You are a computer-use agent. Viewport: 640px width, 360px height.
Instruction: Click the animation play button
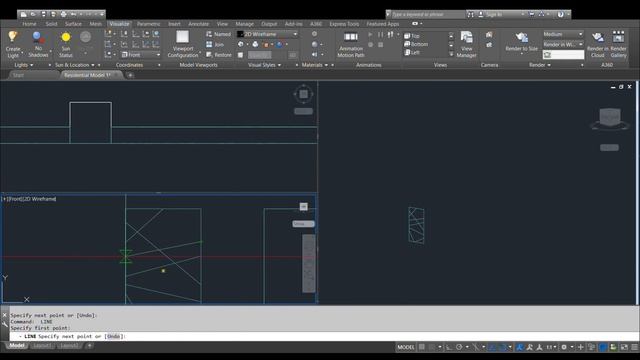point(370,35)
